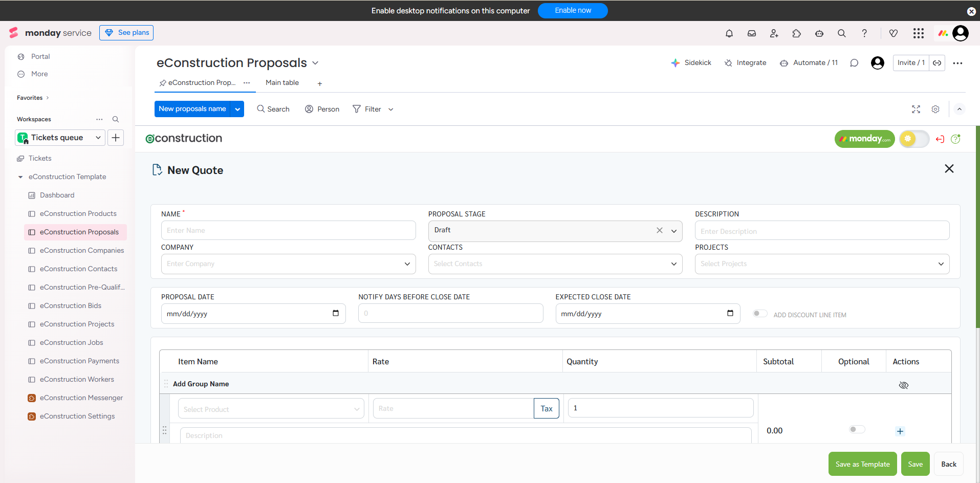Open the apps marketplace puzzle icon
The width and height of the screenshot is (980, 483).
797,33
